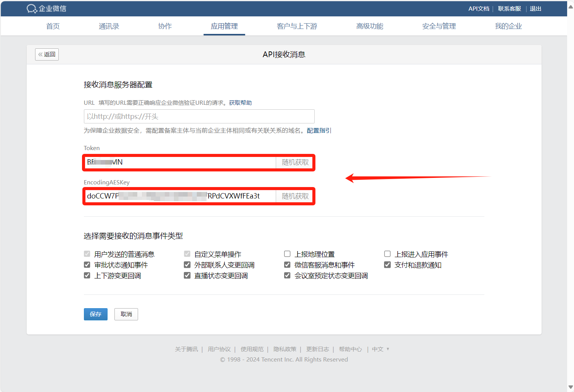Switch to the 应用管理 tab
The height and width of the screenshot is (392, 574).
click(x=224, y=26)
